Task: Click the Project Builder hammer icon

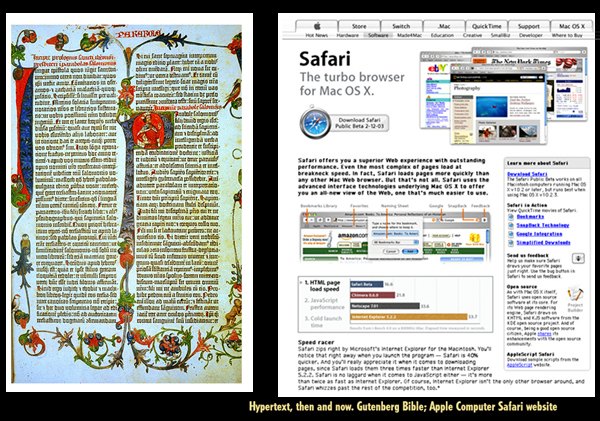Action: click(x=575, y=294)
